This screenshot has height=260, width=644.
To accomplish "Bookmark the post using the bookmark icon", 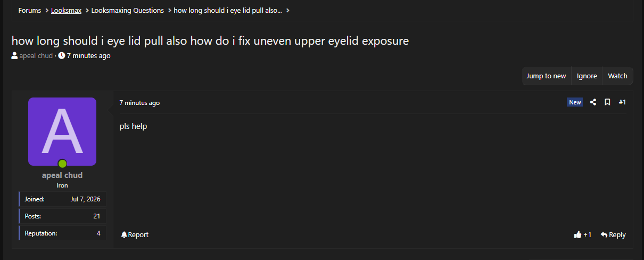I will pos(607,102).
